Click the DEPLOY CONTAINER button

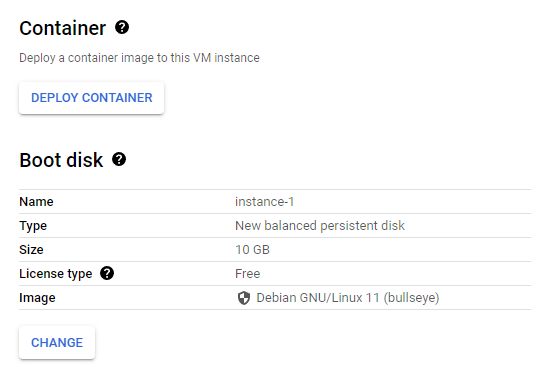pyautogui.click(x=92, y=98)
